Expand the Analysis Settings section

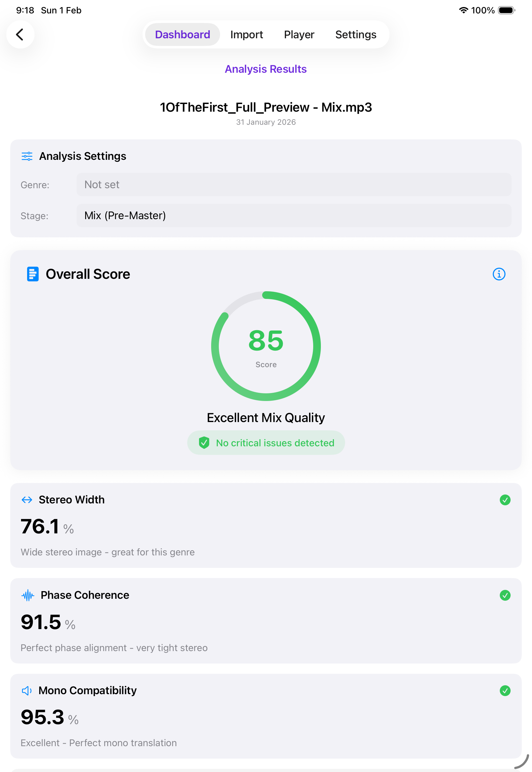click(82, 156)
